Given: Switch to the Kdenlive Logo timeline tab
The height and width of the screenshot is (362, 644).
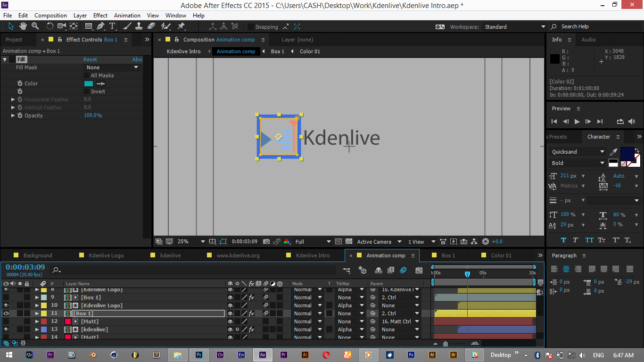Looking at the screenshot, I should [x=106, y=255].
